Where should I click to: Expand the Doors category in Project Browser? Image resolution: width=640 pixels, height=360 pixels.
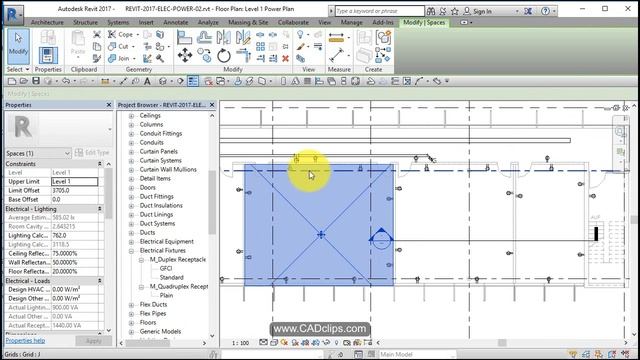(x=131, y=188)
